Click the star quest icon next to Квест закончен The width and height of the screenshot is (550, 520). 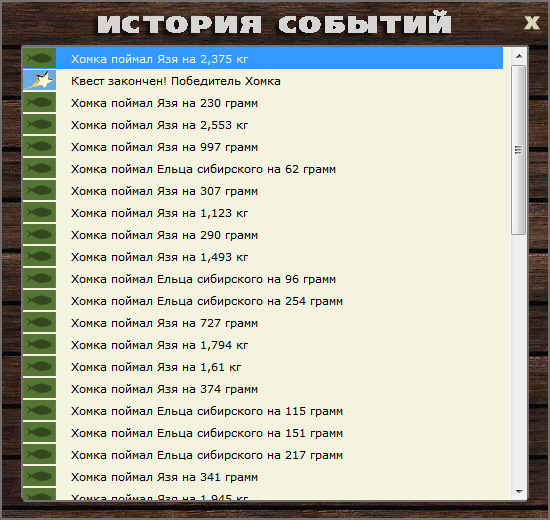pos(39,80)
